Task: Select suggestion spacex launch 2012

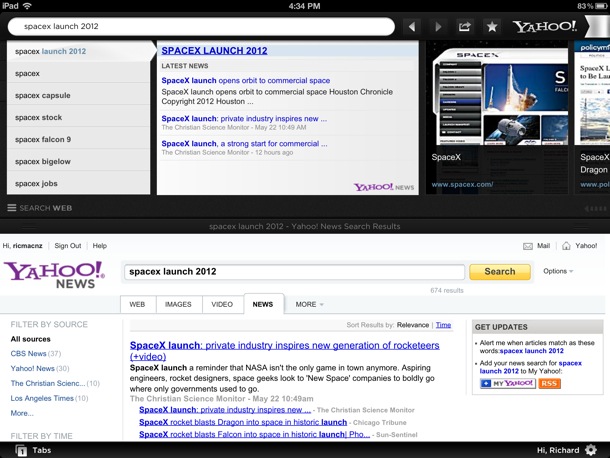Action: [79, 51]
